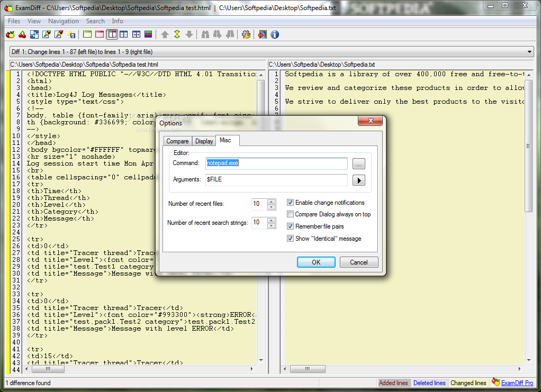Decrease Number of recent files value

[x=272, y=206]
